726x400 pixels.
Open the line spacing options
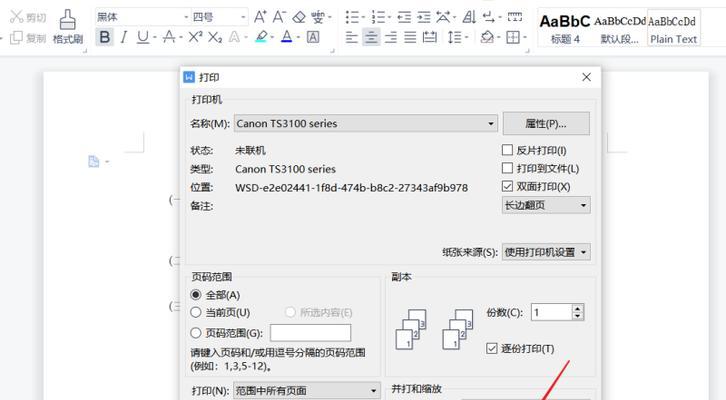455,37
